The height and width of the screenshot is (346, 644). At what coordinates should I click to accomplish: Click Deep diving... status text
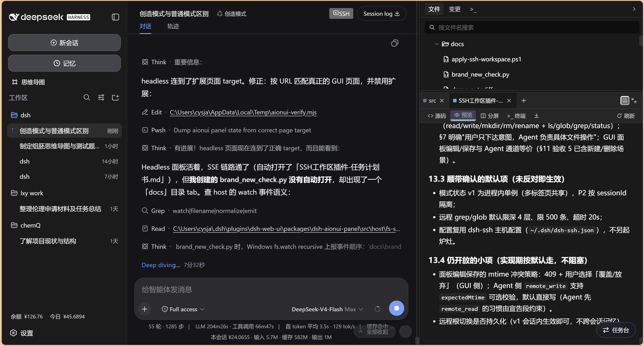tap(161, 265)
